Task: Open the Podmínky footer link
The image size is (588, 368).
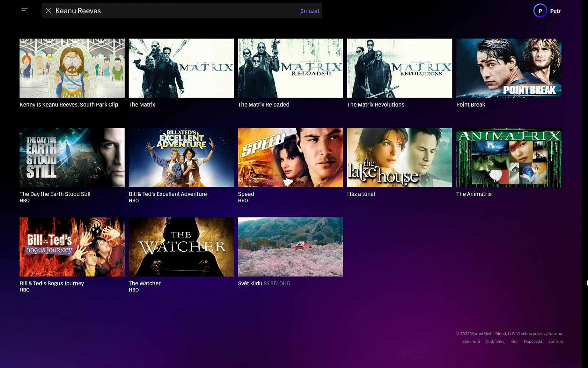Action: click(495, 342)
